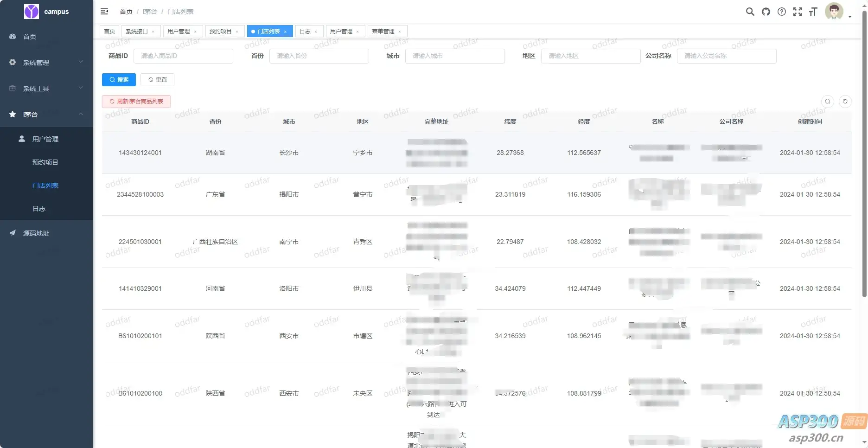The image size is (868, 448).
Task: Click the 刷新茅台商品列表 button
Action: pos(136,101)
